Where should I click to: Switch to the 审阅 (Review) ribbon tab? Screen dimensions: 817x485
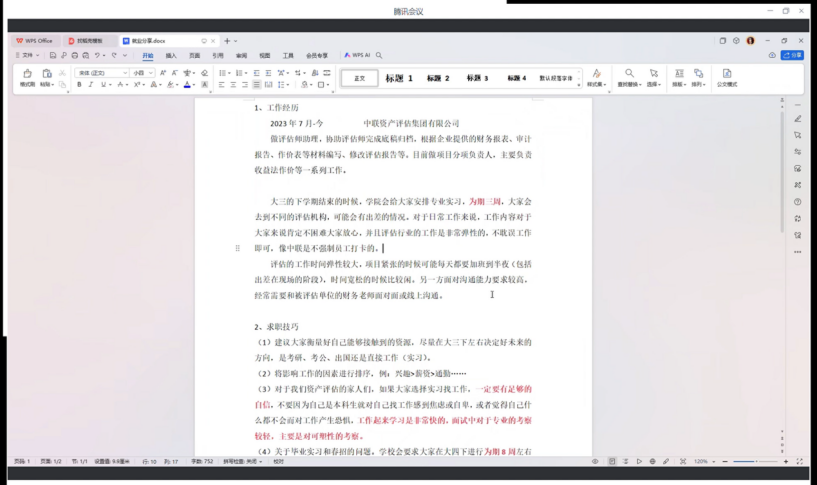pos(241,56)
